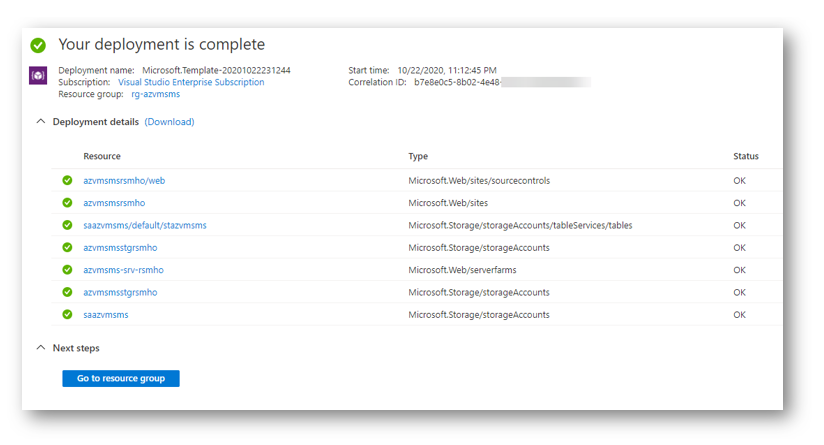
Task: Select Microsoft.Web/serverfarms type cell
Action: tap(462, 270)
